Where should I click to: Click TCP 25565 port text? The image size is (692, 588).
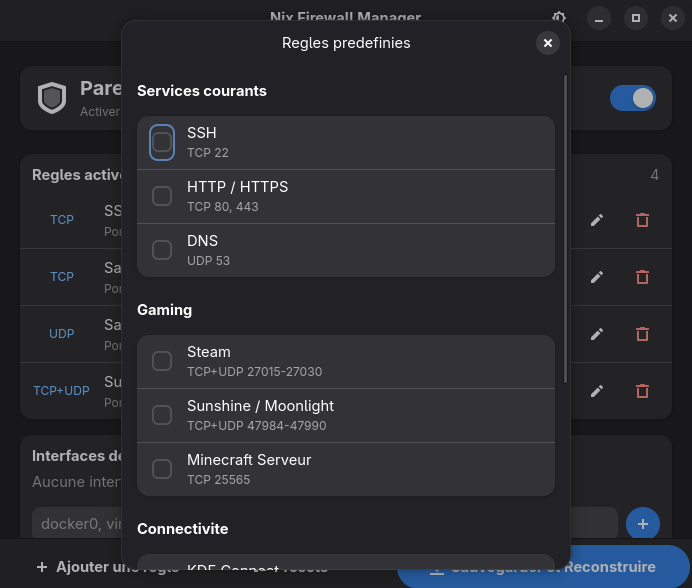pos(218,479)
